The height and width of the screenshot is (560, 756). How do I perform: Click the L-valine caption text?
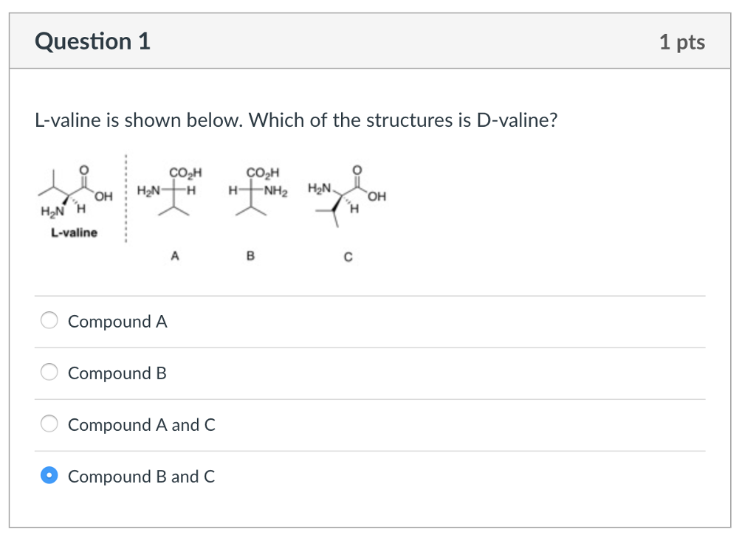[74, 233]
